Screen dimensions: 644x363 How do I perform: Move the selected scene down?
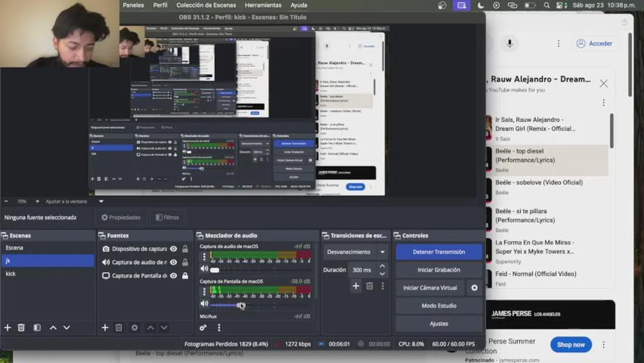[67, 328]
